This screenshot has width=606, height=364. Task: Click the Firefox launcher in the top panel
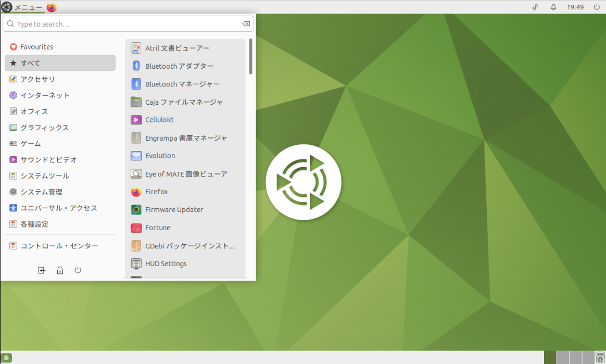click(x=52, y=7)
